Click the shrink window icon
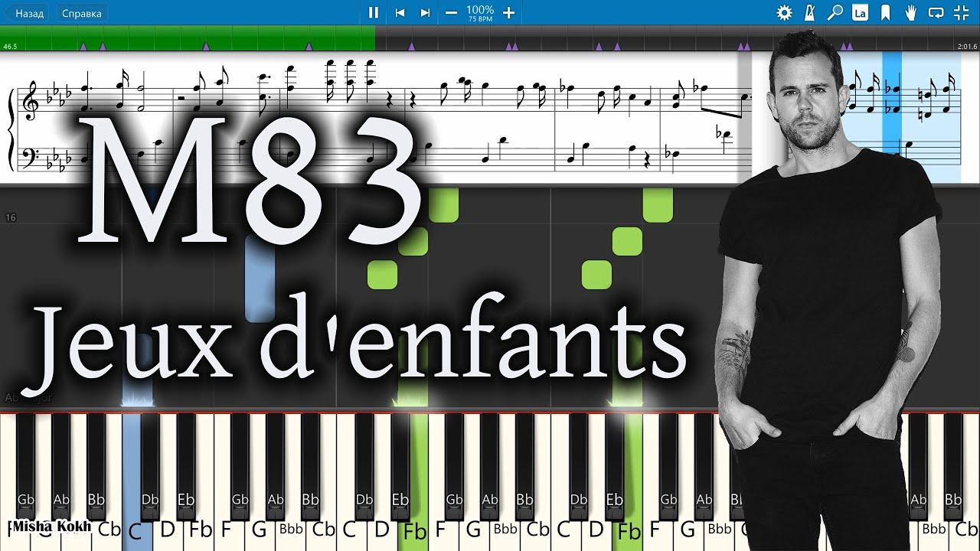The image size is (980, 551). coord(962,12)
